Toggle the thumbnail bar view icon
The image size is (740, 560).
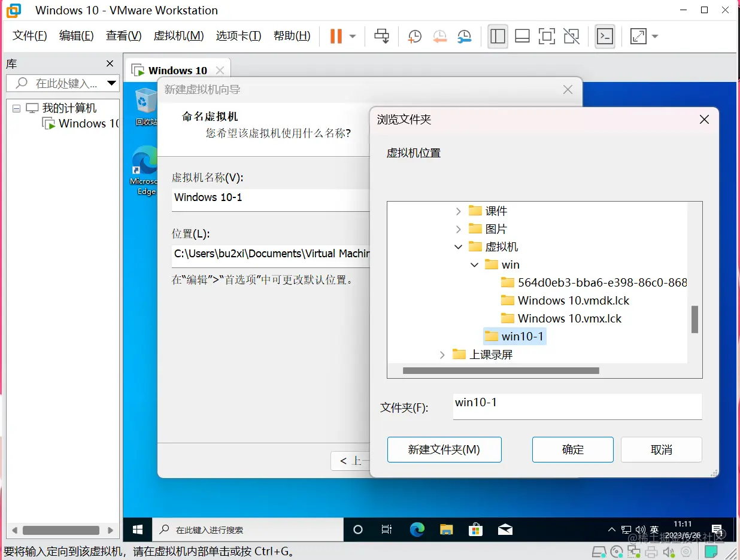(x=522, y=36)
